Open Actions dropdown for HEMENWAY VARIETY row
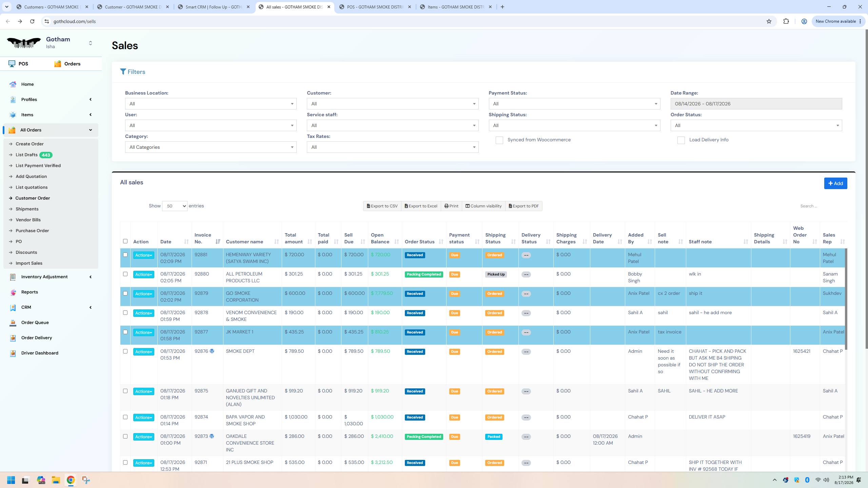The image size is (868, 488). click(143, 255)
